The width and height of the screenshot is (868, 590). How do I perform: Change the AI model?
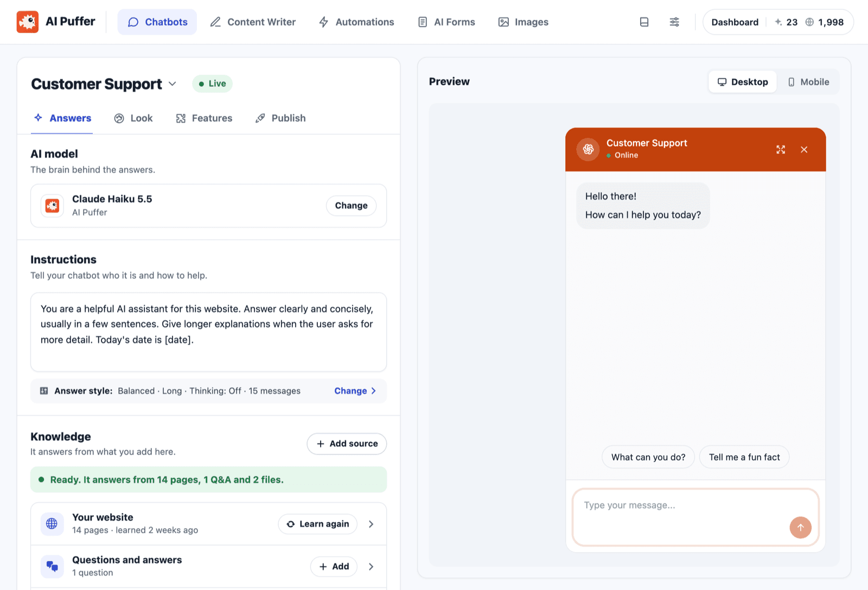pos(351,206)
